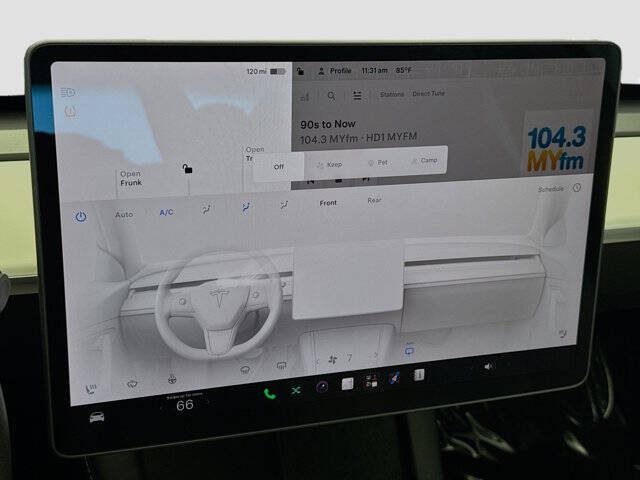The width and height of the screenshot is (640, 480).
Task: Select Pet climate mode
Action: point(378,162)
